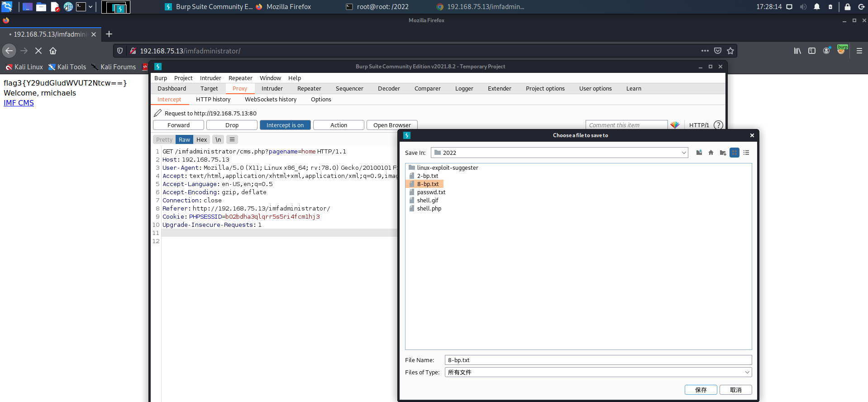The image size is (868, 402).
Task: Open the Window menu in Burp
Action: (270, 78)
